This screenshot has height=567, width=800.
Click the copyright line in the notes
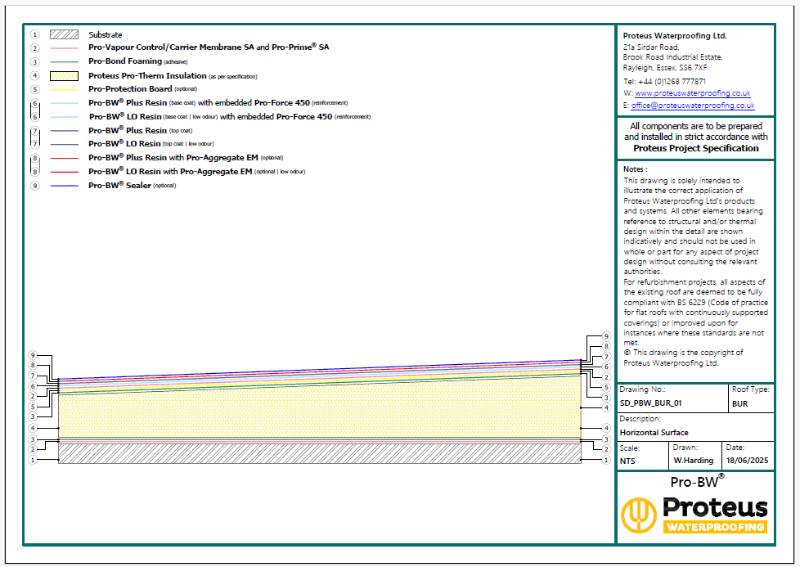683,358
